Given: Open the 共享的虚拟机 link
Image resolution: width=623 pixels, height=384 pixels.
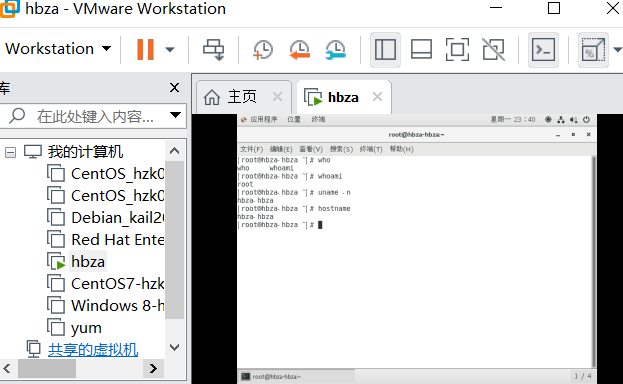Looking at the screenshot, I should click(93, 350).
